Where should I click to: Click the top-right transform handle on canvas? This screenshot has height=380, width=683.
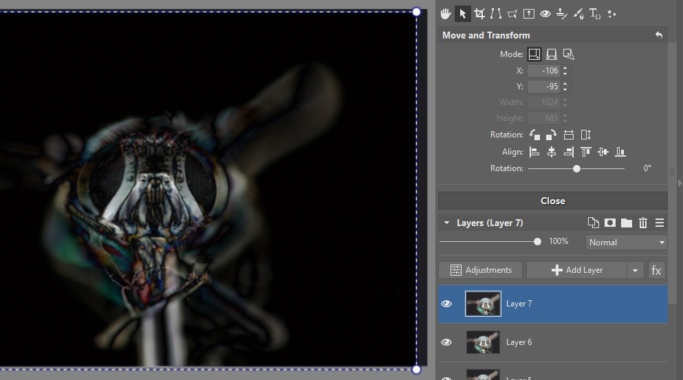coord(416,12)
